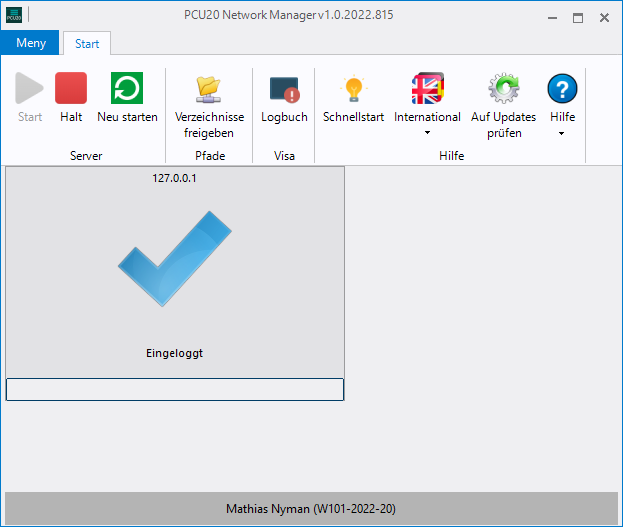Open Verzeichnisse freigeben folder sharing

point(209,89)
